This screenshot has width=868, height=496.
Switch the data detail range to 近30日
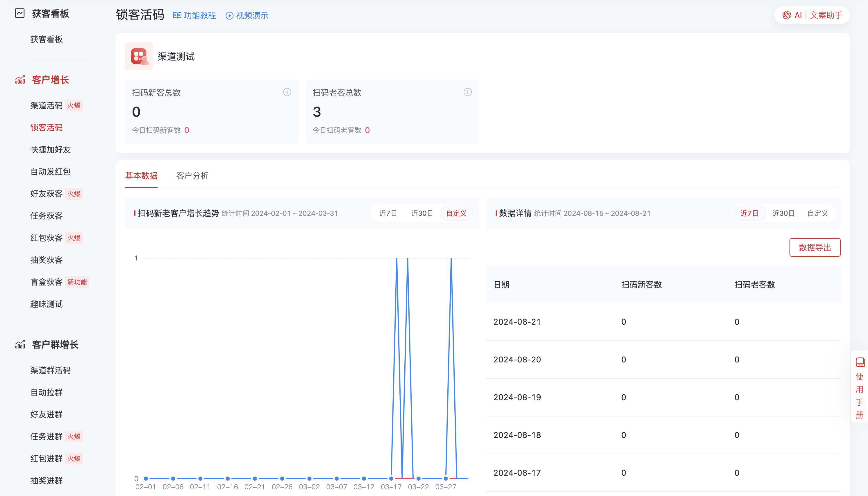pos(783,213)
